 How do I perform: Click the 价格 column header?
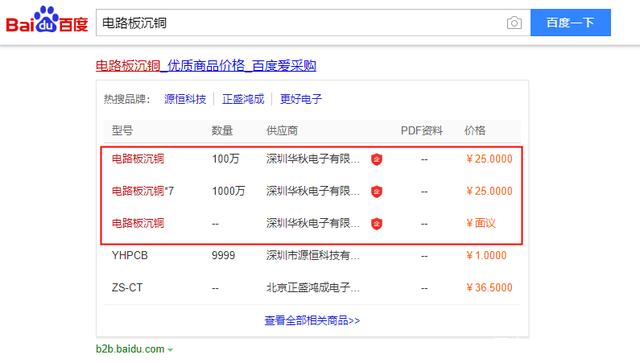pyautogui.click(x=475, y=131)
